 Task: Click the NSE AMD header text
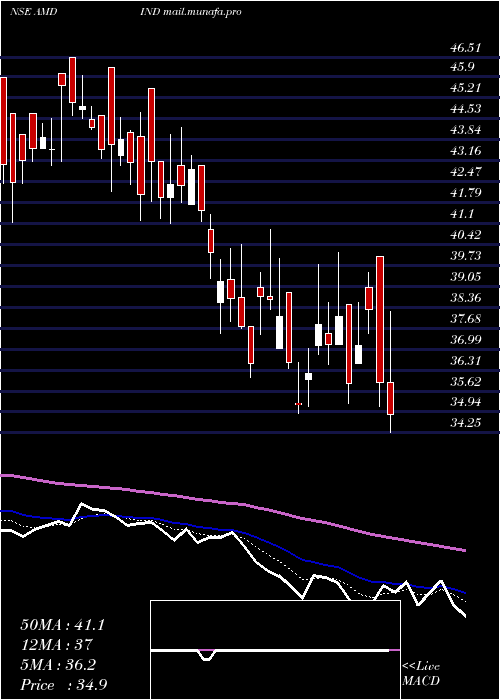pyautogui.click(x=33, y=12)
